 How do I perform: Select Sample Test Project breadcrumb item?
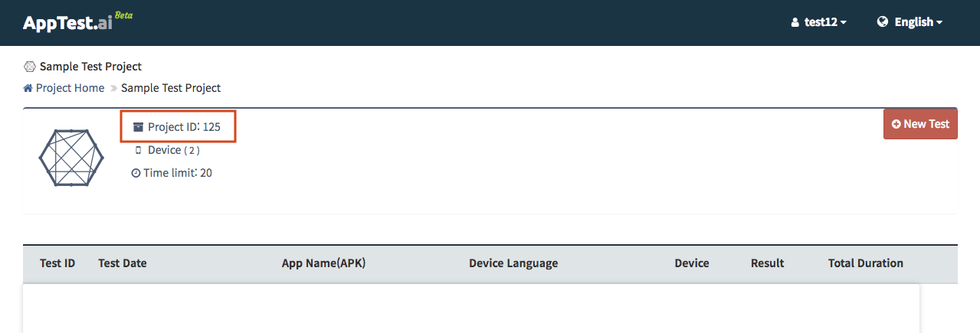click(171, 88)
